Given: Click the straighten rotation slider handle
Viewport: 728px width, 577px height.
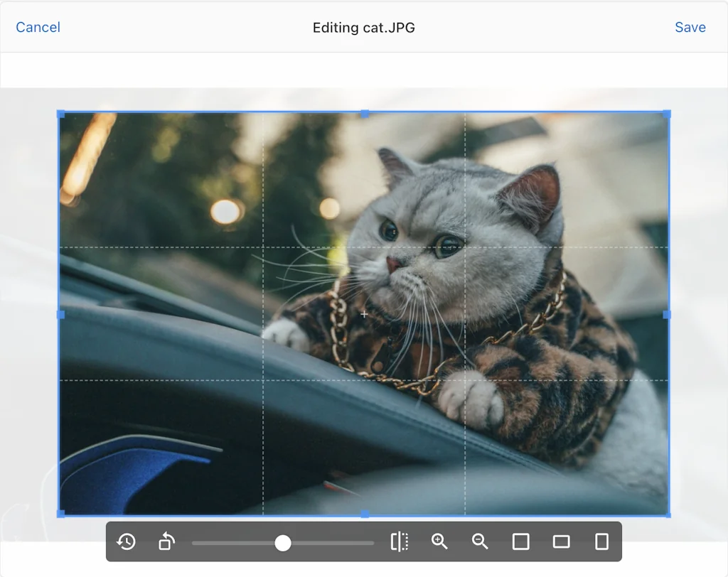Looking at the screenshot, I should tap(283, 543).
